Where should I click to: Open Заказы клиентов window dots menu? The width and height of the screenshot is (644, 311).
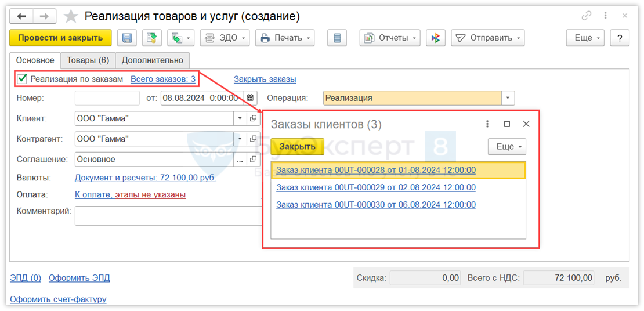click(487, 124)
